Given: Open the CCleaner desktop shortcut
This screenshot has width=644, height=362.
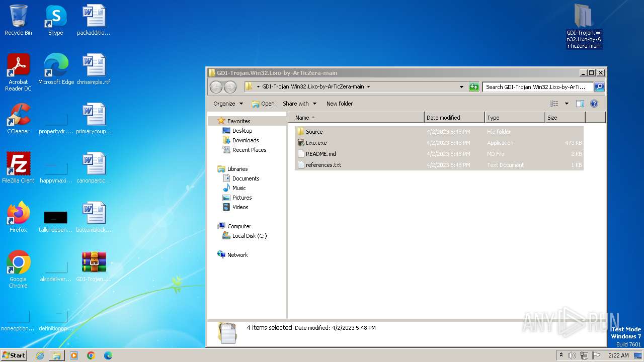Looking at the screenshot, I should 18,119.
